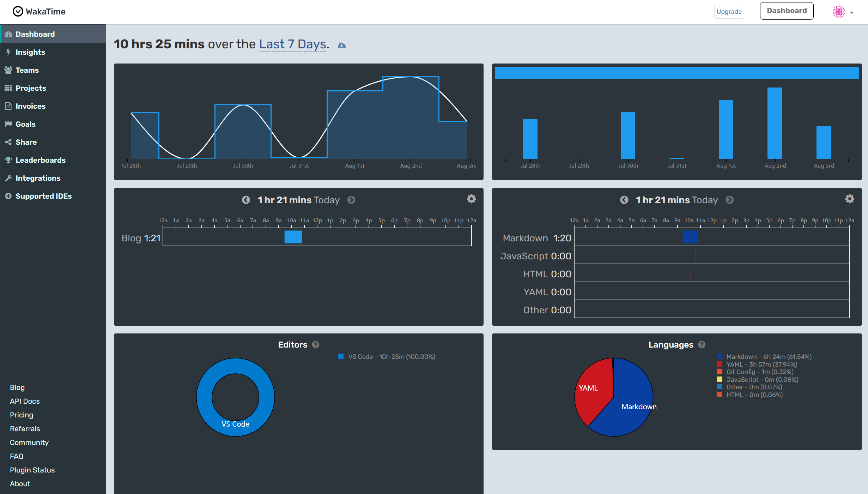Click previous day arrow in languages timeline
This screenshot has width=868, height=494.
624,200
